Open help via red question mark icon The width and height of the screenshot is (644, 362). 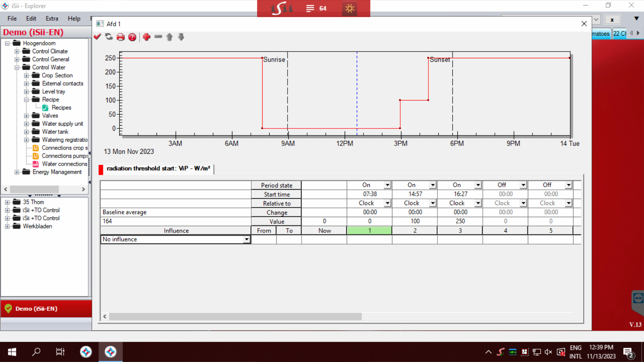click(132, 37)
